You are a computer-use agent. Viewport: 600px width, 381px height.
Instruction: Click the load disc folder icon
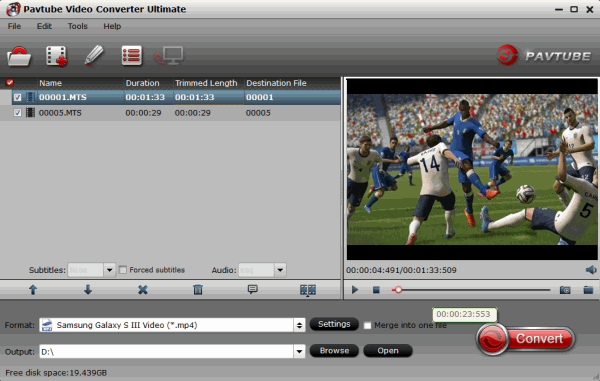point(19,56)
